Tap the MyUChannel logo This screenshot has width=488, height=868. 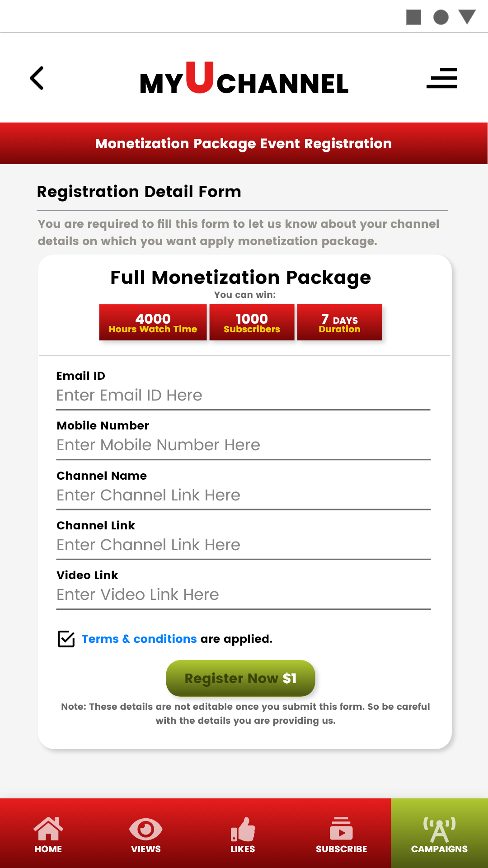(244, 78)
